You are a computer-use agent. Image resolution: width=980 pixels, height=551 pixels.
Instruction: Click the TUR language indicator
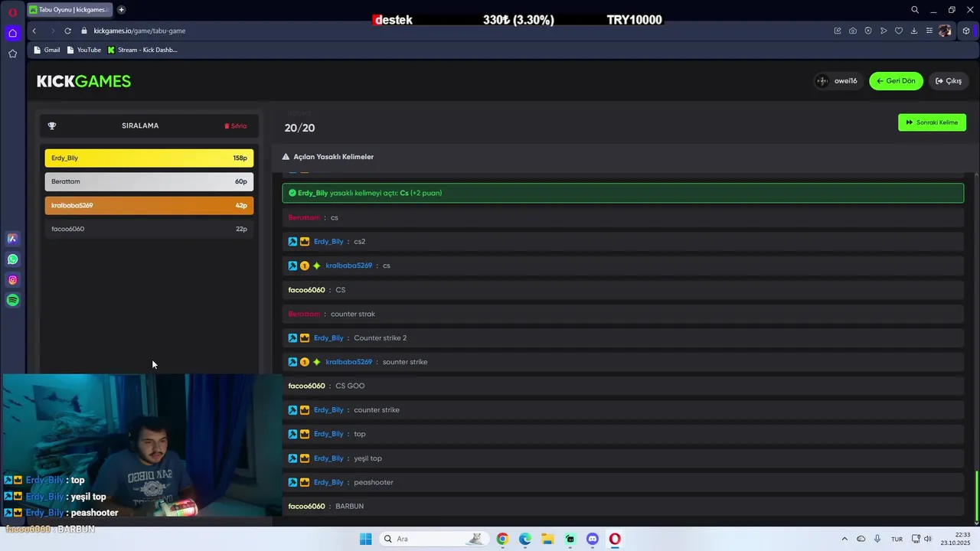point(897,539)
